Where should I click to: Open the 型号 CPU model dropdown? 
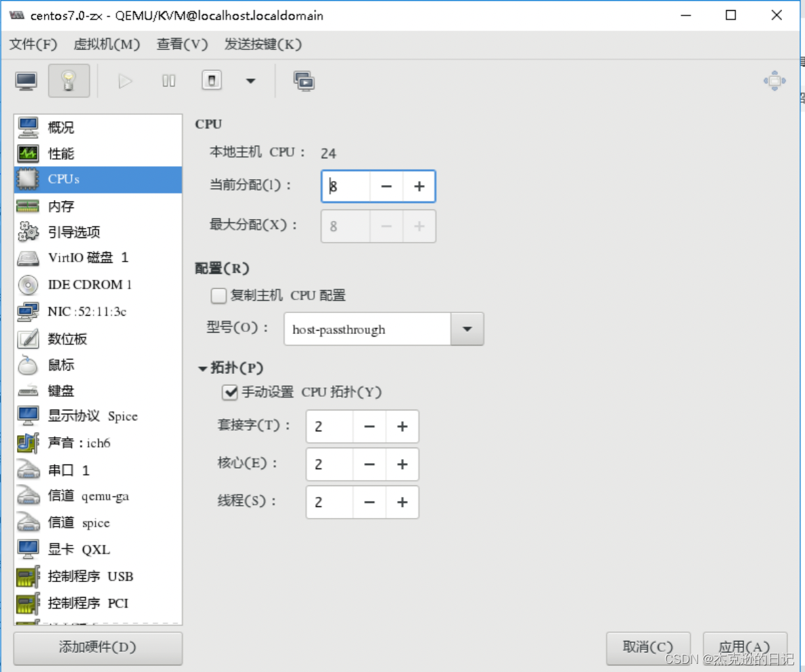(467, 329)
